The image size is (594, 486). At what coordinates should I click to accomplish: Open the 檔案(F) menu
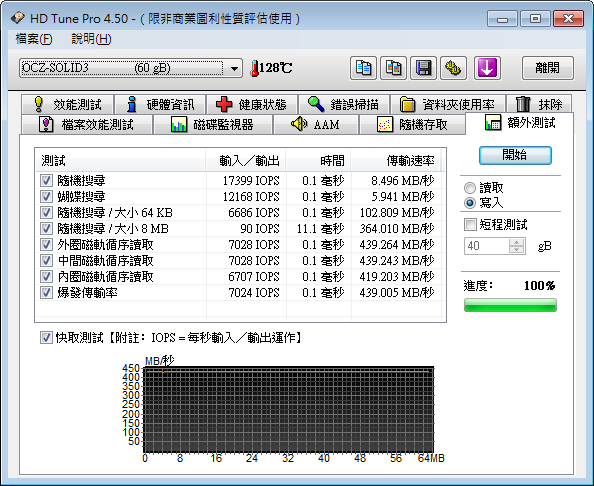tap(34, 39)
